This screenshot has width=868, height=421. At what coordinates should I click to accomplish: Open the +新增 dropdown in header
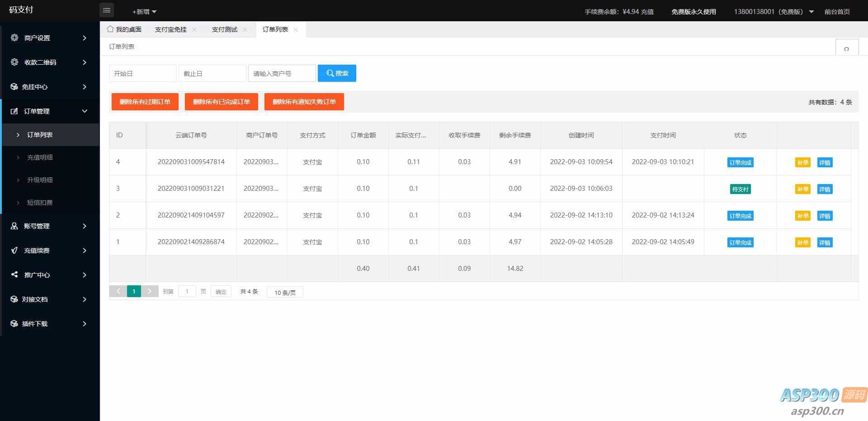[x=144, y=12]
